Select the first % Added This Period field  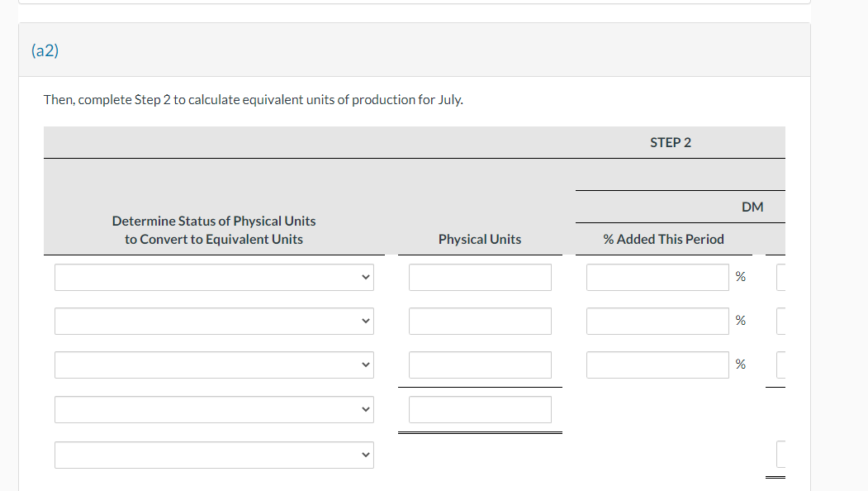tap(657, 277)
